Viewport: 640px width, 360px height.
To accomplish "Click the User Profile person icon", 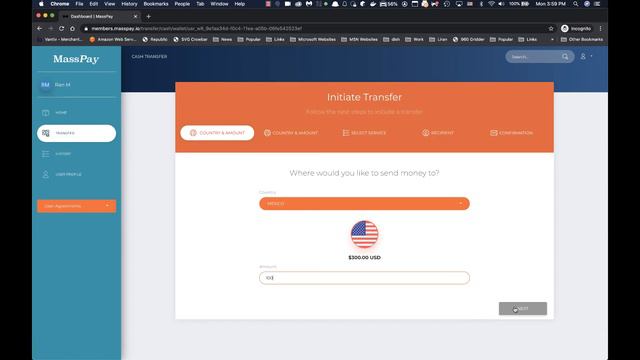I will [45, 174].
